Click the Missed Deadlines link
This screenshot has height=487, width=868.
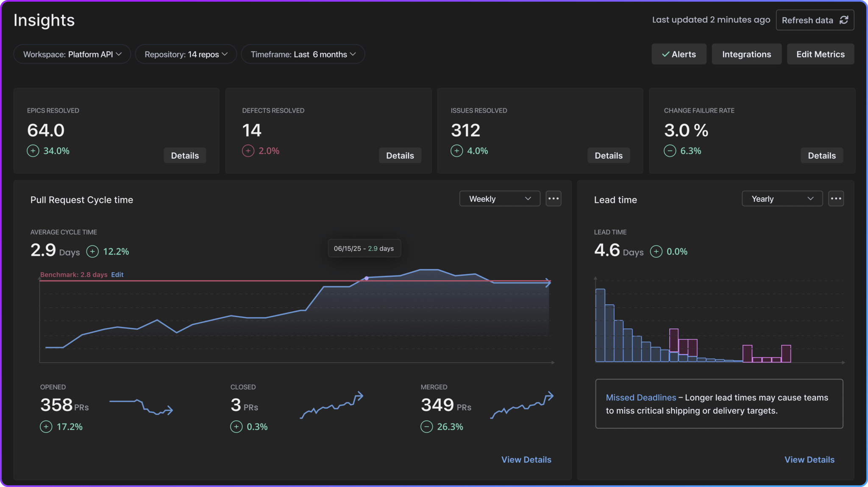641,398
